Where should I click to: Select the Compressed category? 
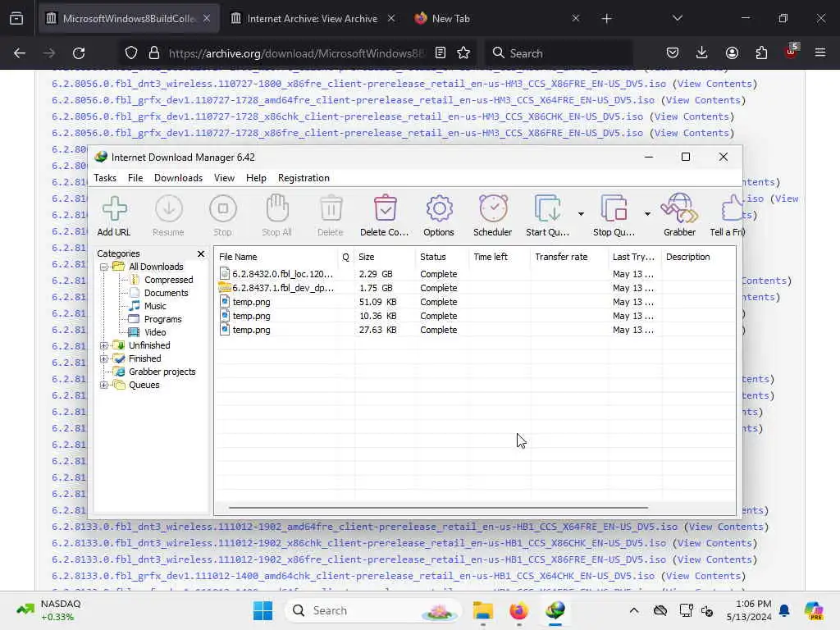pyautogui.click(x=168, y=280)
